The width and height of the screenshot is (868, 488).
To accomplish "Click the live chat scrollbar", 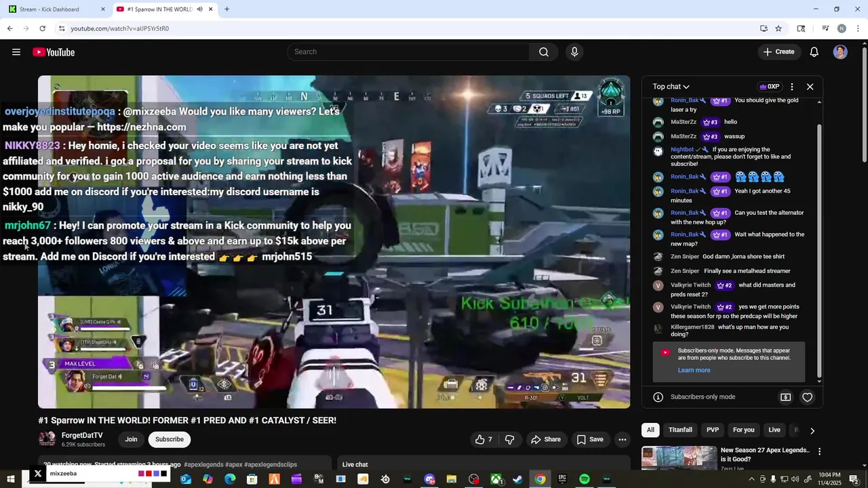I will [818, 251].
